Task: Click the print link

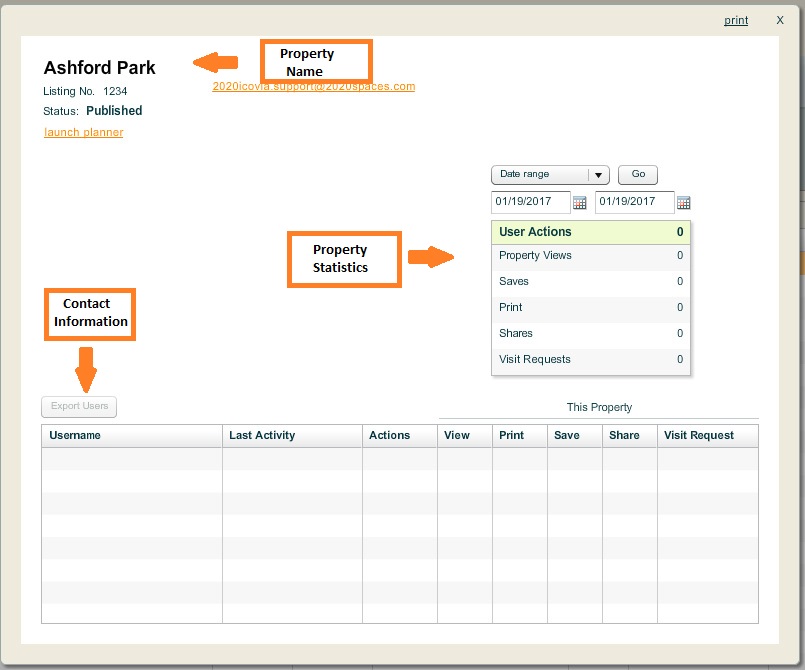Action: click(736, 20)
